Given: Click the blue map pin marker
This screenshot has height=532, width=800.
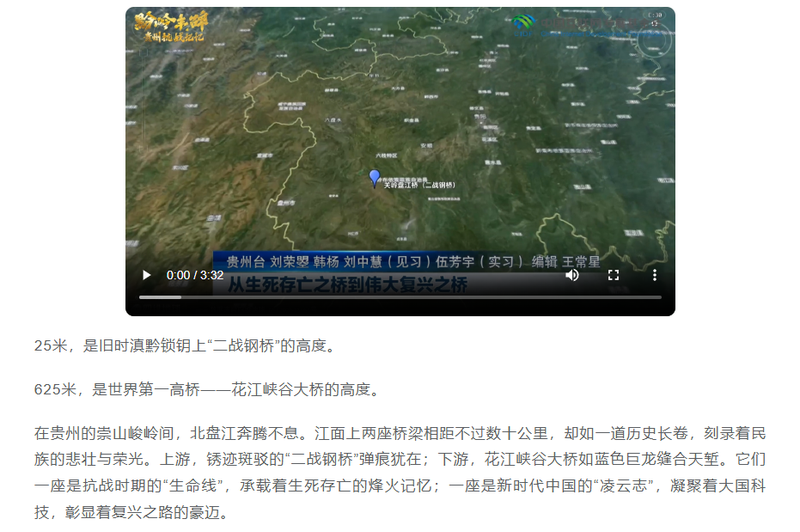Looking at the screenshot, I should tap(374, 178).
